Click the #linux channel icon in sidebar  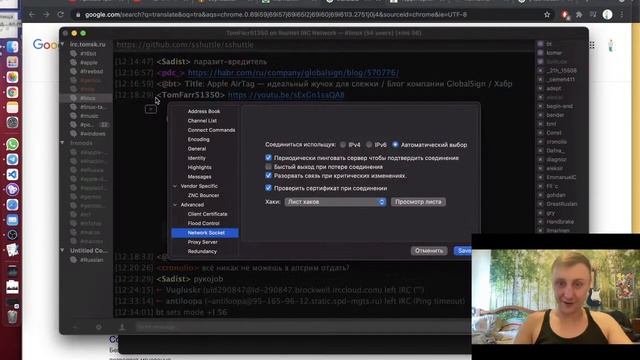tap(73, 98)
